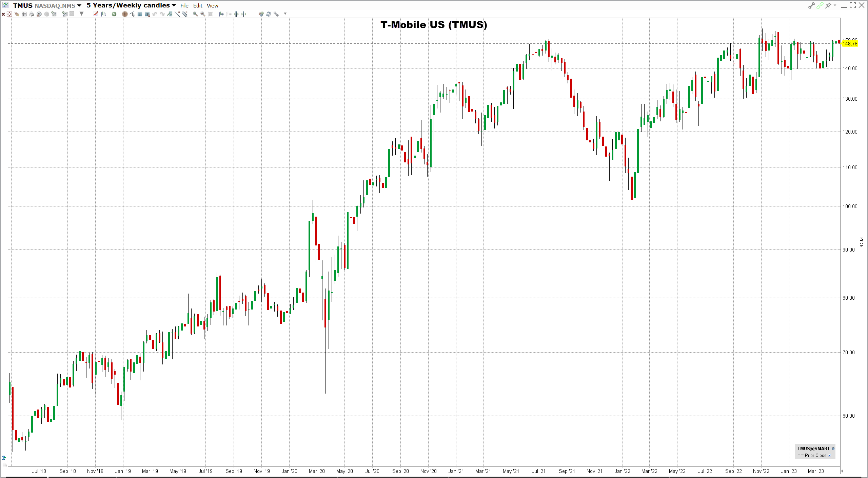Click the grey square panel icon

[72, 14]
